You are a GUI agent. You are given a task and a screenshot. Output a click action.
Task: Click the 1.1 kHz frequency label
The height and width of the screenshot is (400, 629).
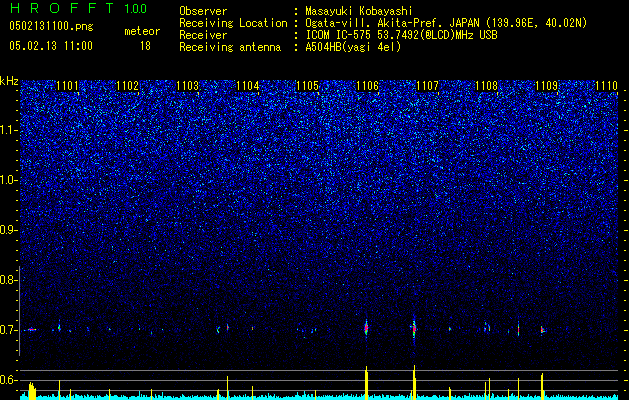click(x=8, y=130)
